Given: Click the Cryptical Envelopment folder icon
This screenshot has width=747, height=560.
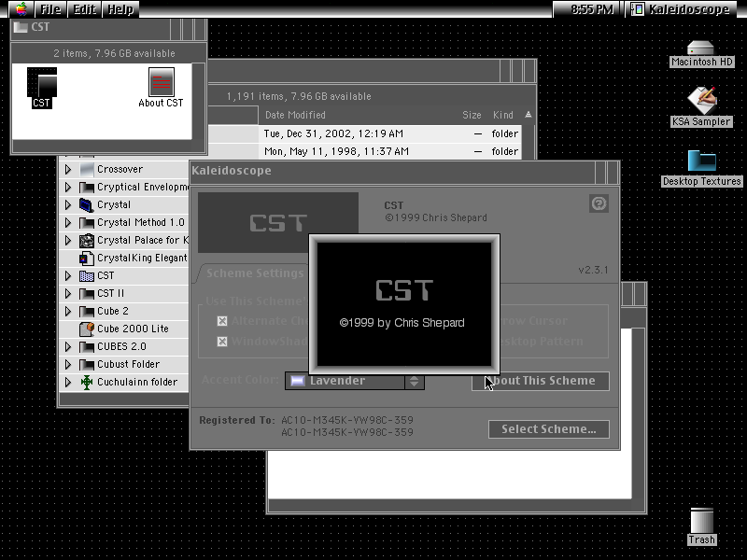Looking at the screenshot, I should coord(86,187).
